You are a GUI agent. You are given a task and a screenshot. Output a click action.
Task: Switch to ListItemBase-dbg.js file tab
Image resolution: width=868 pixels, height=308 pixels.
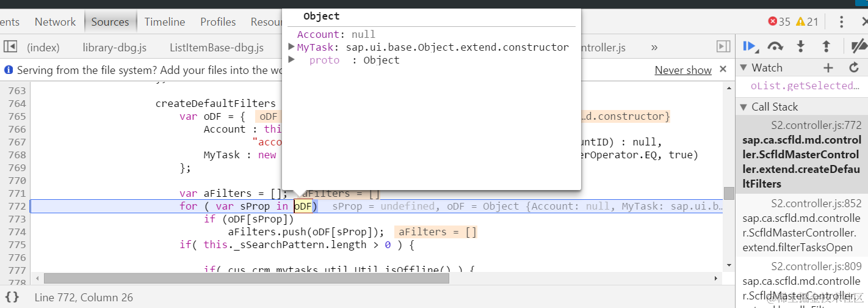(x=217, y=47)
